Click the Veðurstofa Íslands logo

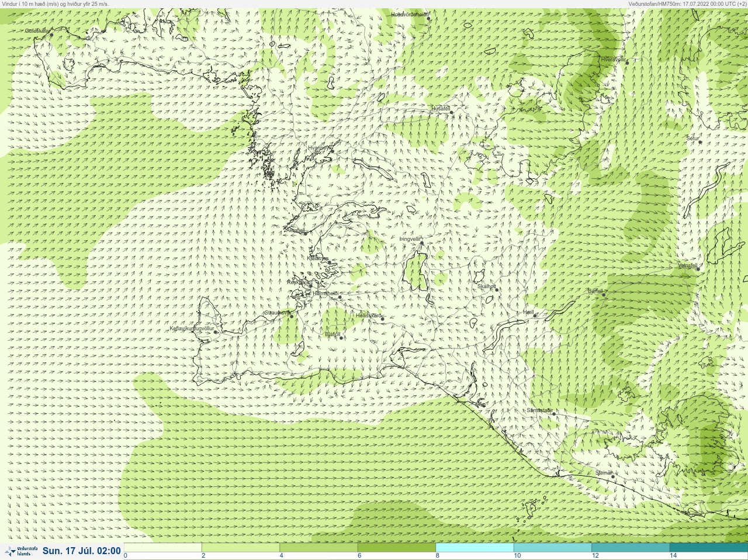coord(21,551)
